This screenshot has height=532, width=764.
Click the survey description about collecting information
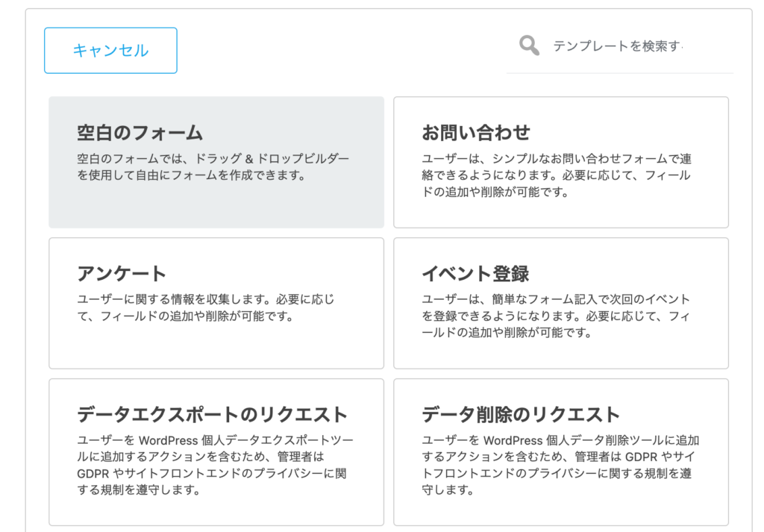click(206, 307)
